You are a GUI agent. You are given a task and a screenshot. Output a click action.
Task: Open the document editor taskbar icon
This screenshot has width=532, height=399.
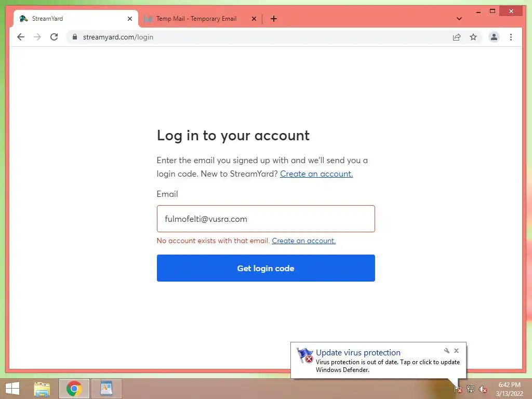(106, 389)
